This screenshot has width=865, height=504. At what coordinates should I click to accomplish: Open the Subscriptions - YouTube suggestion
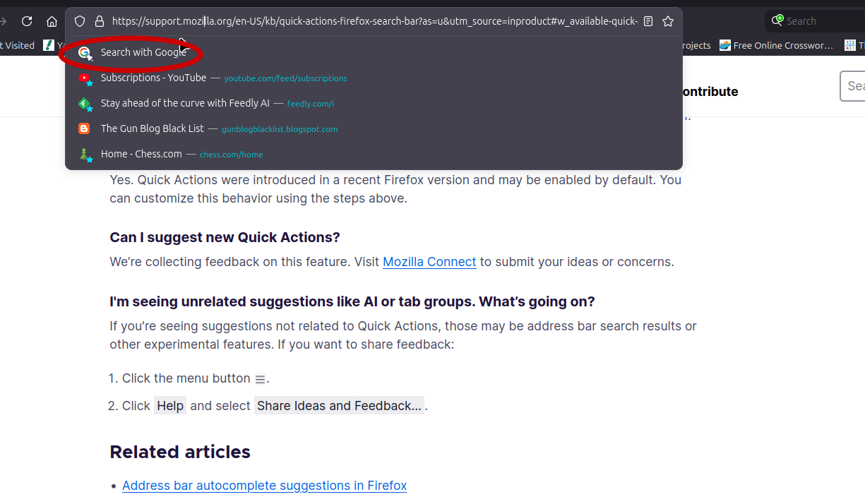click(x=153, y=78)
